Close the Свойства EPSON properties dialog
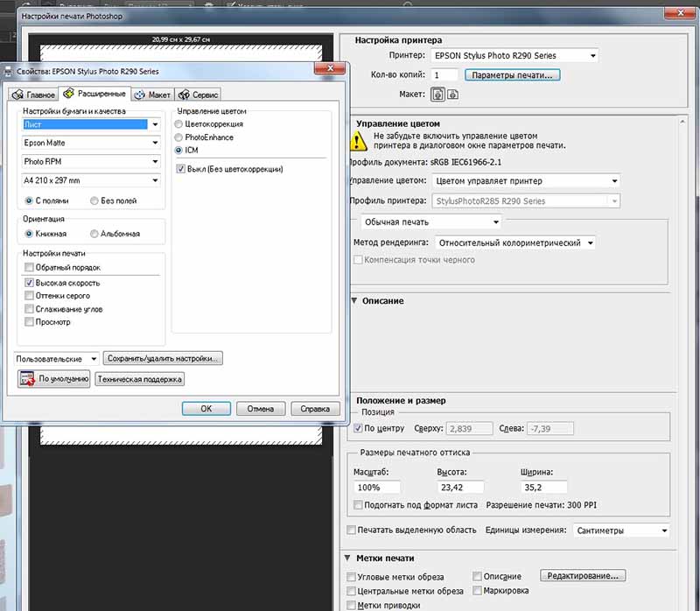Screen dimensions: 700x611 coord(330,68)
